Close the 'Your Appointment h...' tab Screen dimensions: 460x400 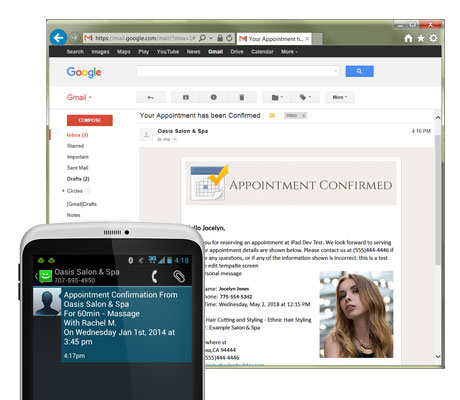click(x=307, y=39)
